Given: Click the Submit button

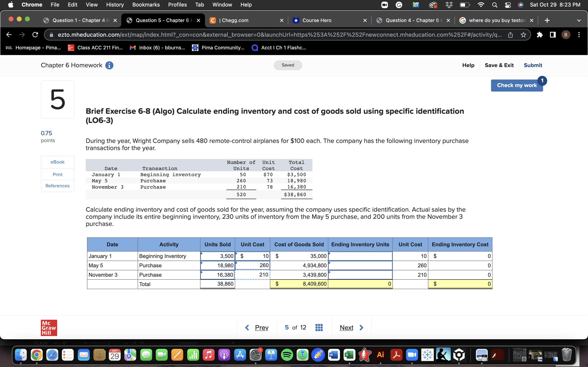Looking at the screenshot, I should (533, 65).
